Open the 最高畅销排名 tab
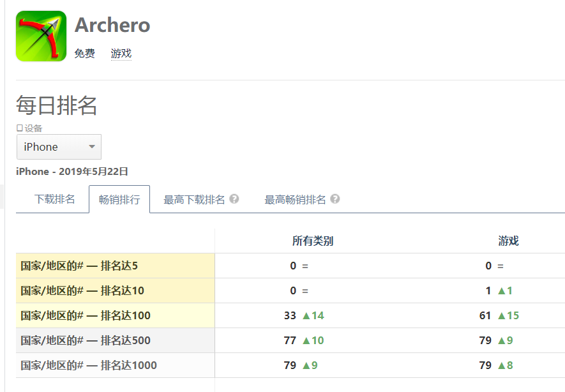The width and height of the screenshot is (565, 392). [x=295, y=199]
